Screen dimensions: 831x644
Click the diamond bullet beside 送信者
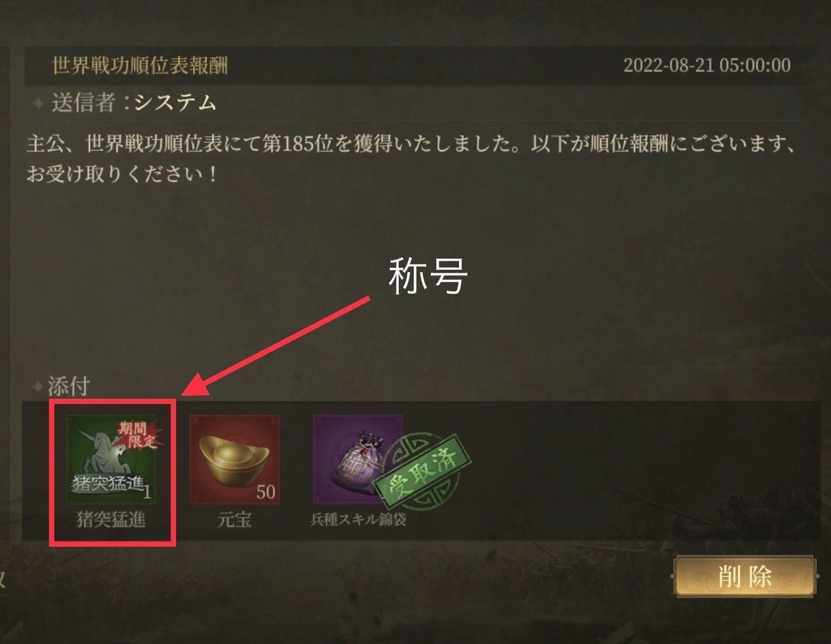coord(38,104)
